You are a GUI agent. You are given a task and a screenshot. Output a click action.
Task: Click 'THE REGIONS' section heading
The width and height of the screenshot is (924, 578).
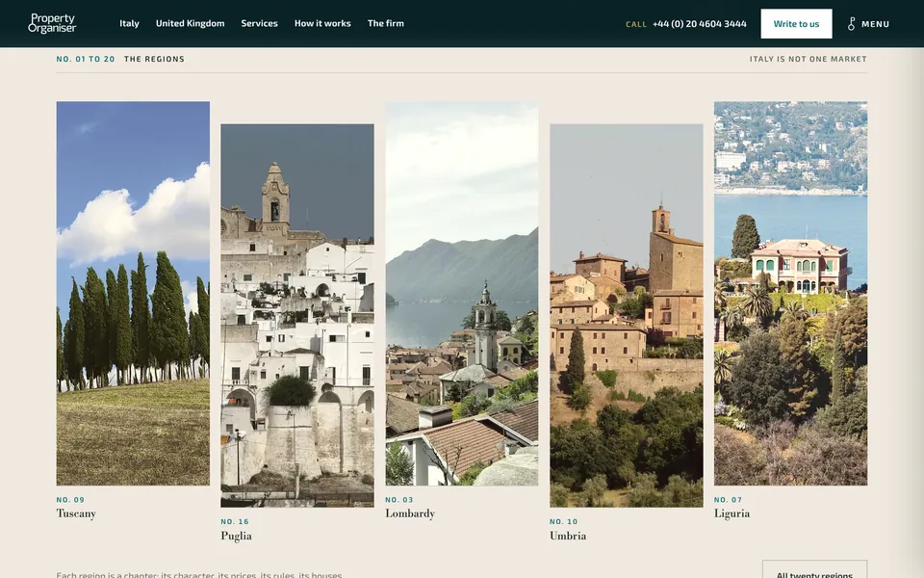(154, 59)
